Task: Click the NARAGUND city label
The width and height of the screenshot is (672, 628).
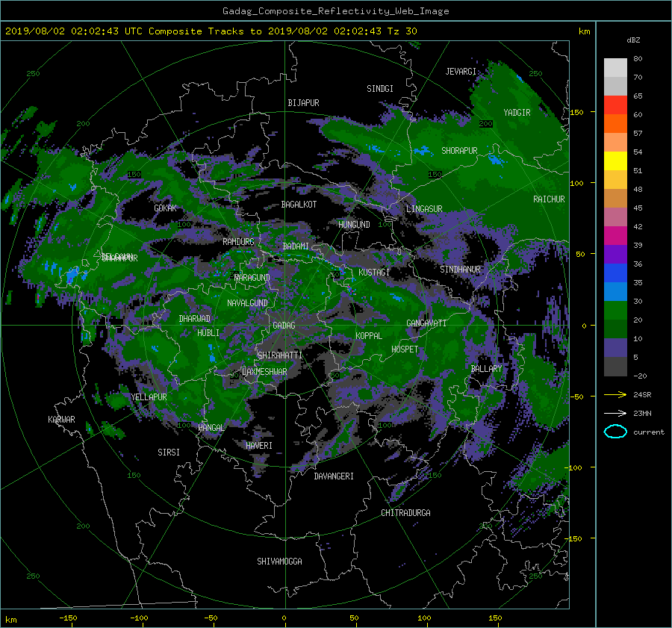Action: click(252, 278)
